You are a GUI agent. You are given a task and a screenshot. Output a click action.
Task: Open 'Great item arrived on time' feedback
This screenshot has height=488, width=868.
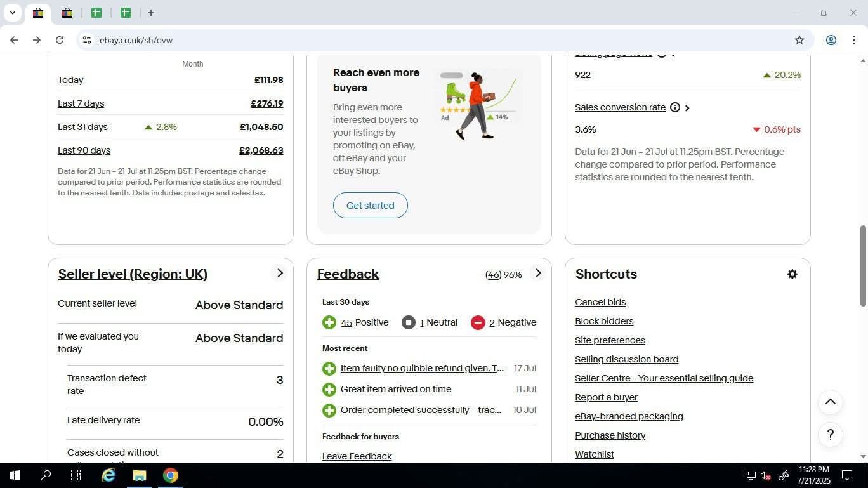pyautogui.click(x=396, y=389)
